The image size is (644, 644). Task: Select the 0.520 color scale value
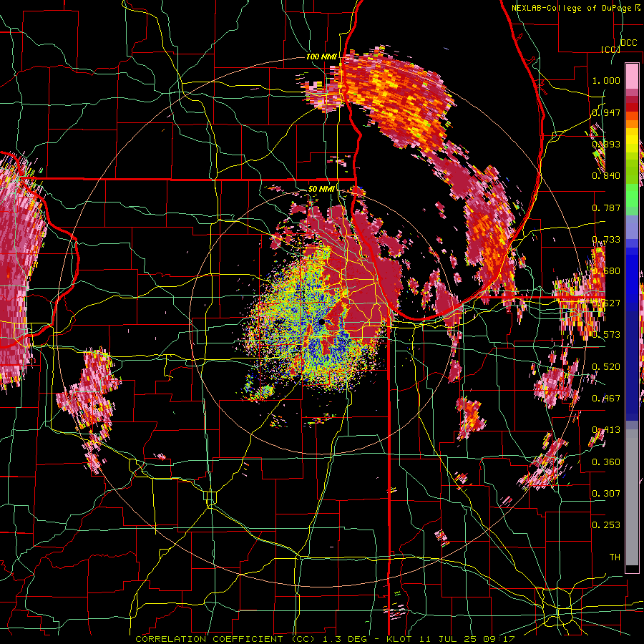pyautogui.click(x=606, y=366)
